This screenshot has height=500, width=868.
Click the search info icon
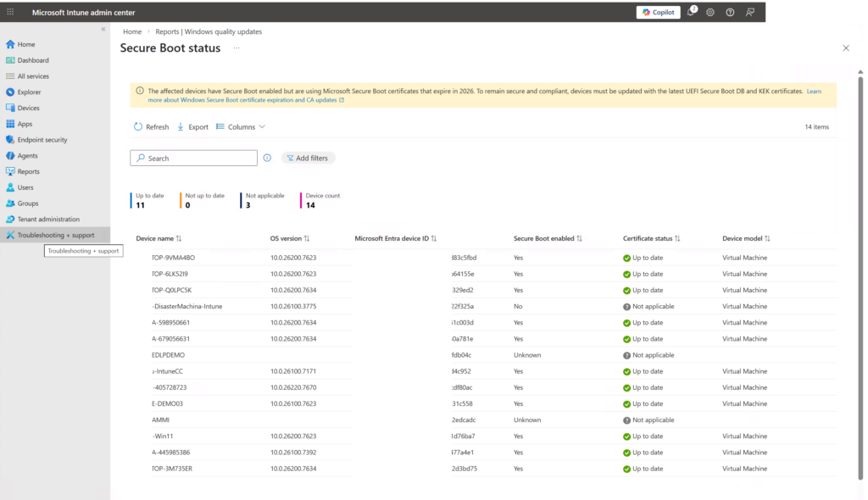pos(267,158)
